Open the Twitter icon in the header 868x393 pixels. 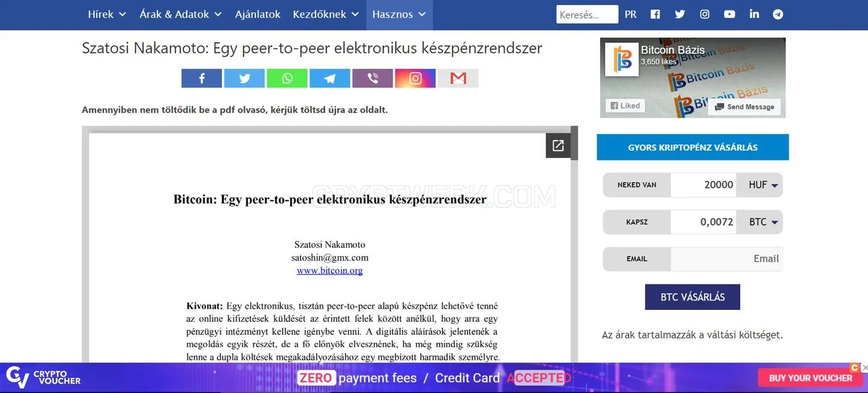[680, 14]
